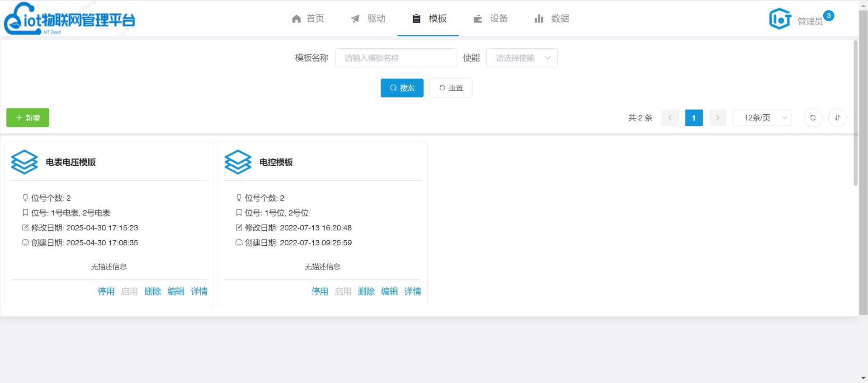Click 修改日期: 2025-04-30 17:15:23

[85, 228]
